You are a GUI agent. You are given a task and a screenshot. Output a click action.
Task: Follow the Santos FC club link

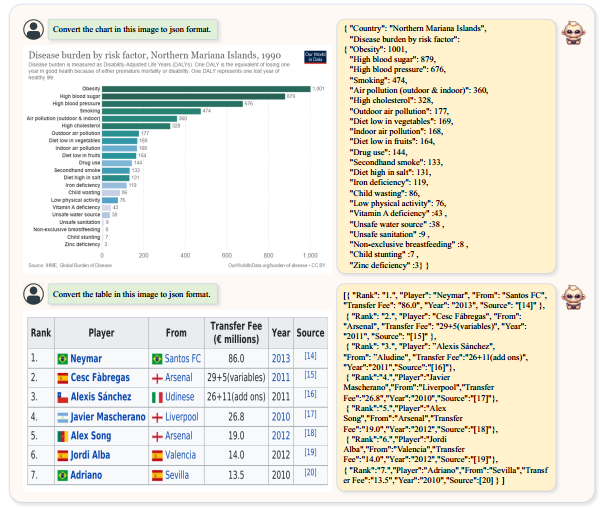tap(183, 359)
